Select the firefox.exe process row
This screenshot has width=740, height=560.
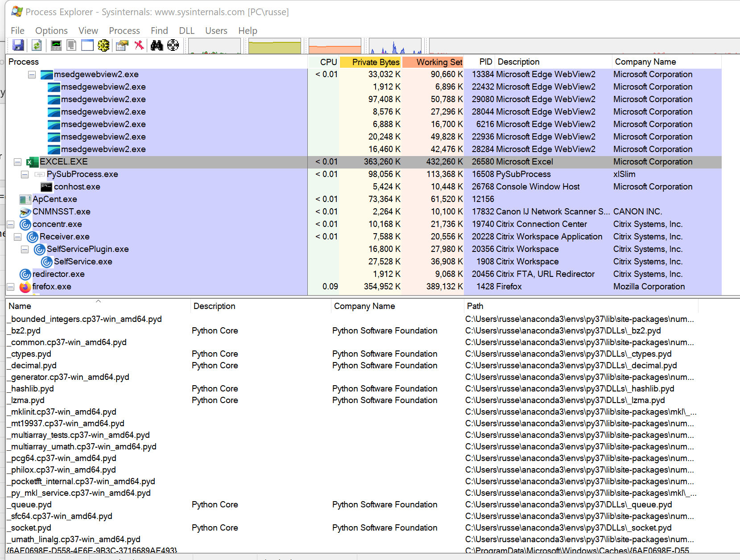[x=364, y=287]
